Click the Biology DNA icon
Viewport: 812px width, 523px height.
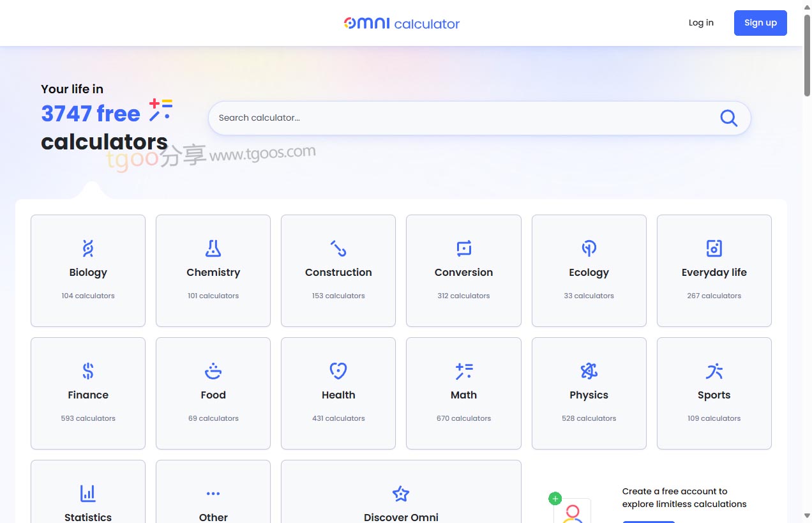(88, 248)
